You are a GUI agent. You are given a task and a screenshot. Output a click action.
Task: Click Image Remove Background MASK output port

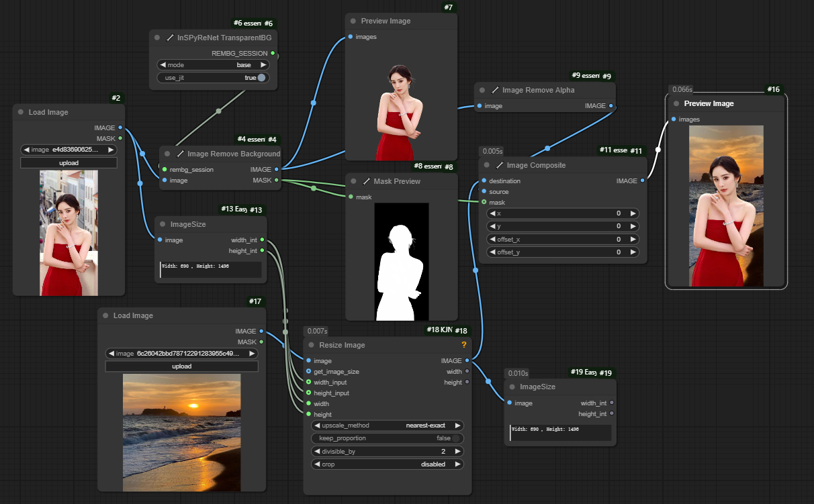click(x=277, y=181)
